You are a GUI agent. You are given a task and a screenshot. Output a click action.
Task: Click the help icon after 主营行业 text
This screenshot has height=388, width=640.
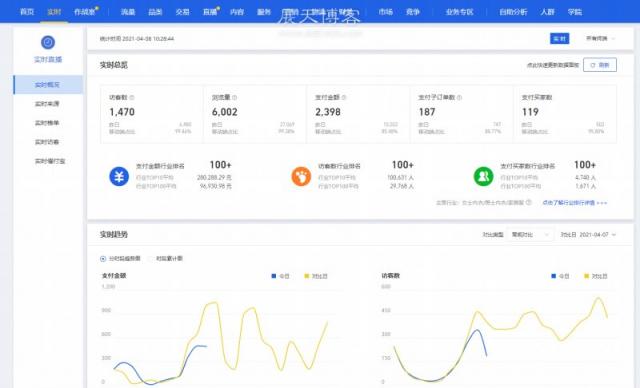tap(529, 202)
